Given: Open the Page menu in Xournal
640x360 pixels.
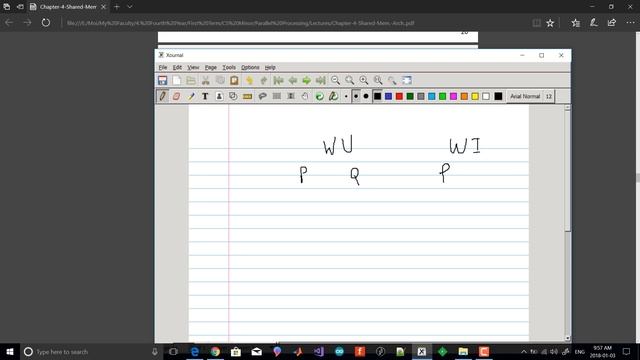Looking at the screenshot, I should pyautogui.click(x=211, y=67).
